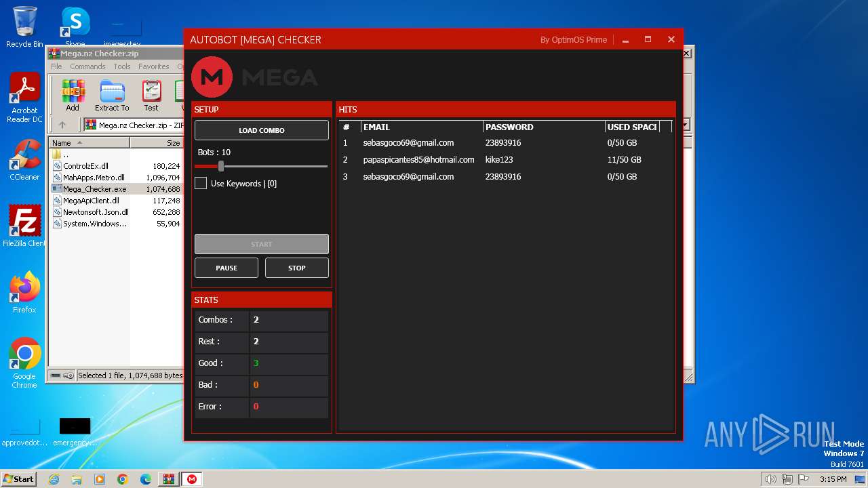
Task: Open File Explorer from taskbar
Action: coord(77,479)
